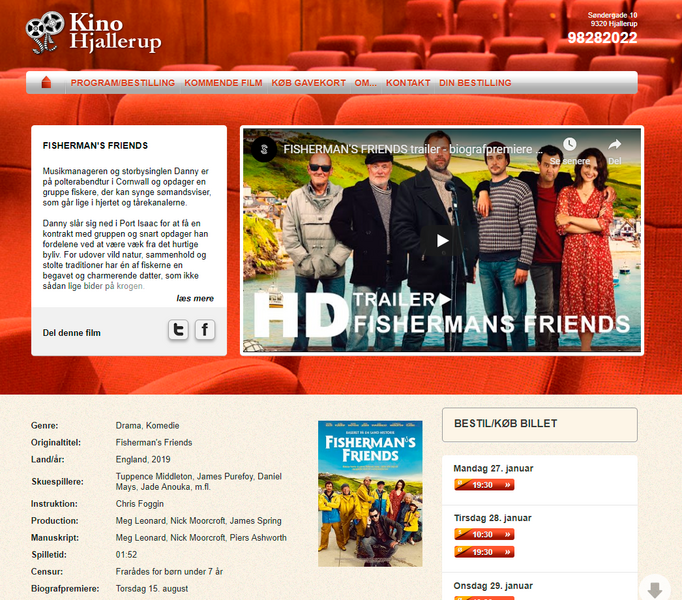Open KOMMENDE FILM menu item
This screenshot has width=682, height=600.
click(223, 83)
